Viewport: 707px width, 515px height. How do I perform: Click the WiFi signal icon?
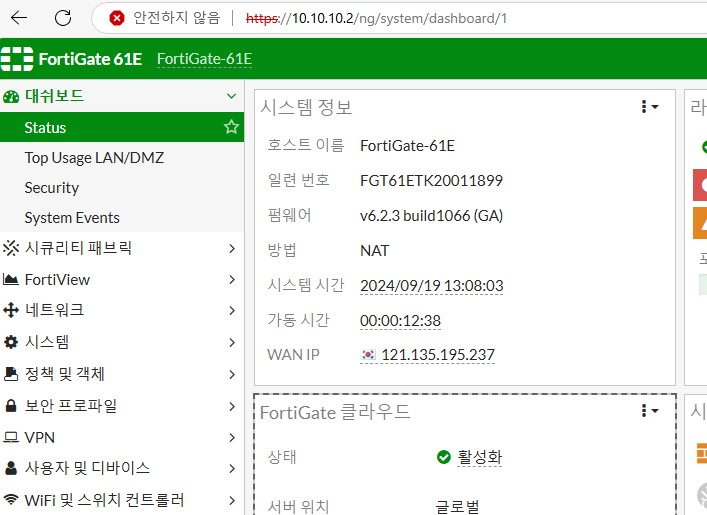point(11,500)
